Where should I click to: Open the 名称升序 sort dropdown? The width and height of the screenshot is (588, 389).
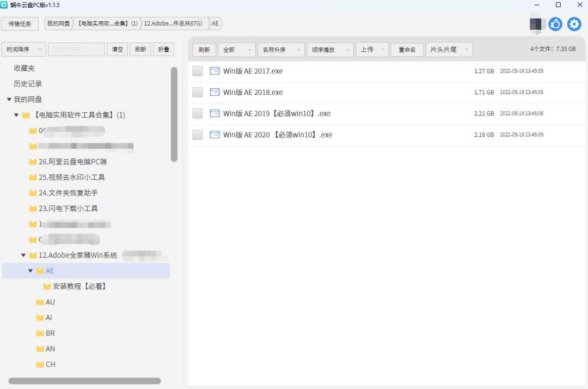[x=281, y=50]
